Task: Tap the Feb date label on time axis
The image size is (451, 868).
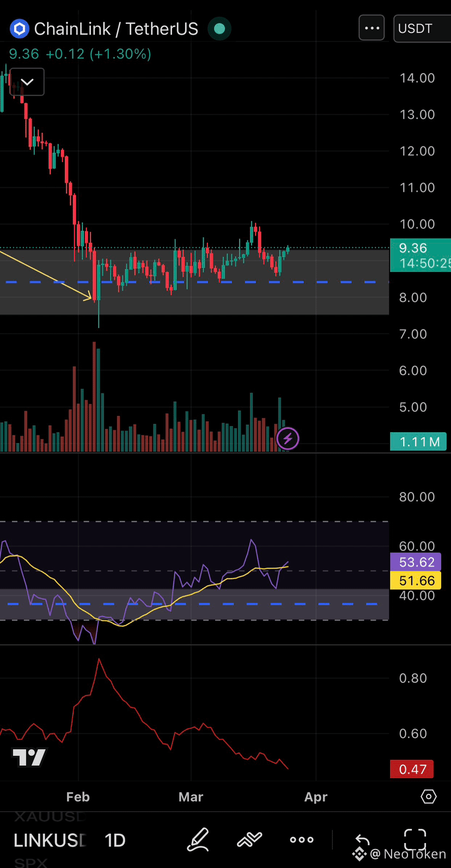Action: pyautogui.click(x=78, y=797)
